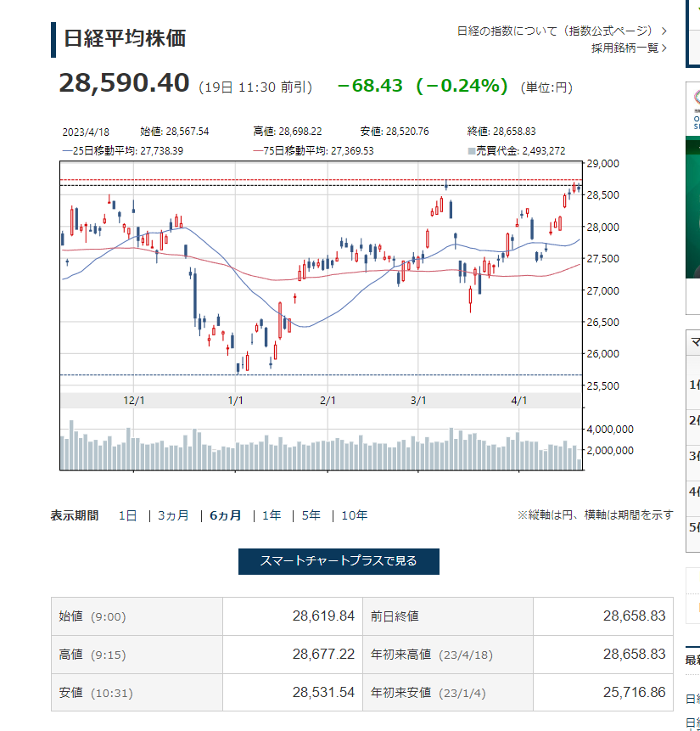
Task: Click the chart 安値: 28,520.76 readout
Action: pos(395,132)
